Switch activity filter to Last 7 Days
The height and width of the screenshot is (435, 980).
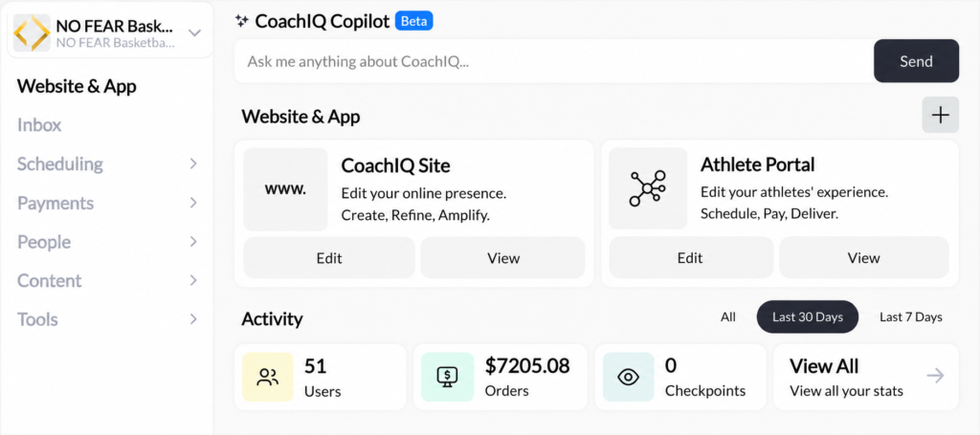[911, 317]
